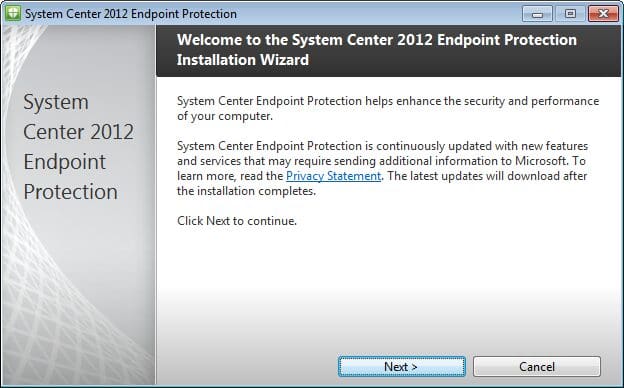Minimize the installation wizard window
This screenshot has height=388, width=624.
(x=537, y=14)
